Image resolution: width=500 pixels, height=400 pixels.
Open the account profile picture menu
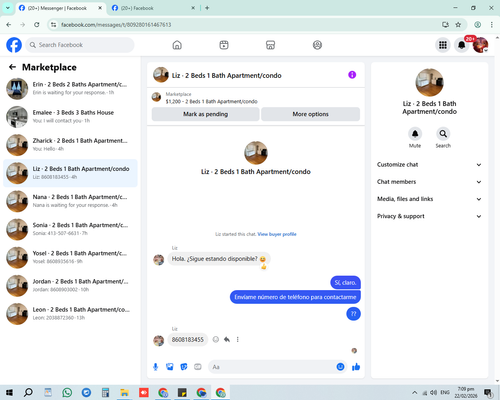pyautogui.click(x=480, y=45)
